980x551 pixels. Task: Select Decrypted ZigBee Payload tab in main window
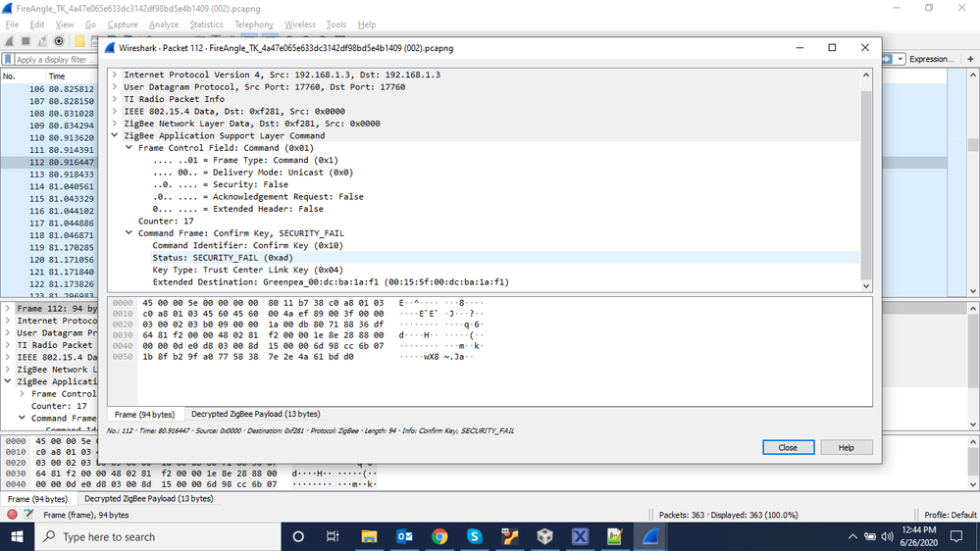149,498
